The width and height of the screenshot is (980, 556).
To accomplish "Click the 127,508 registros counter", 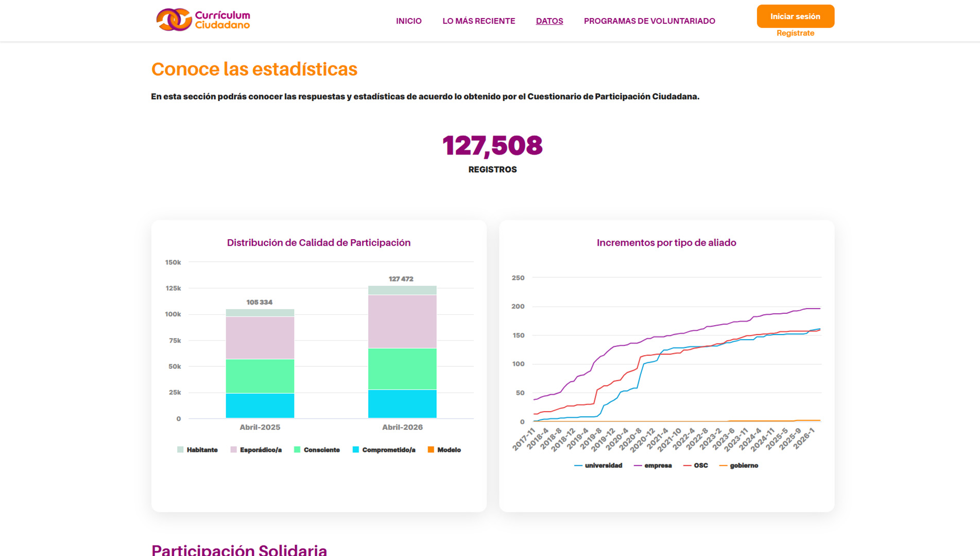I will tap(492, 146).
